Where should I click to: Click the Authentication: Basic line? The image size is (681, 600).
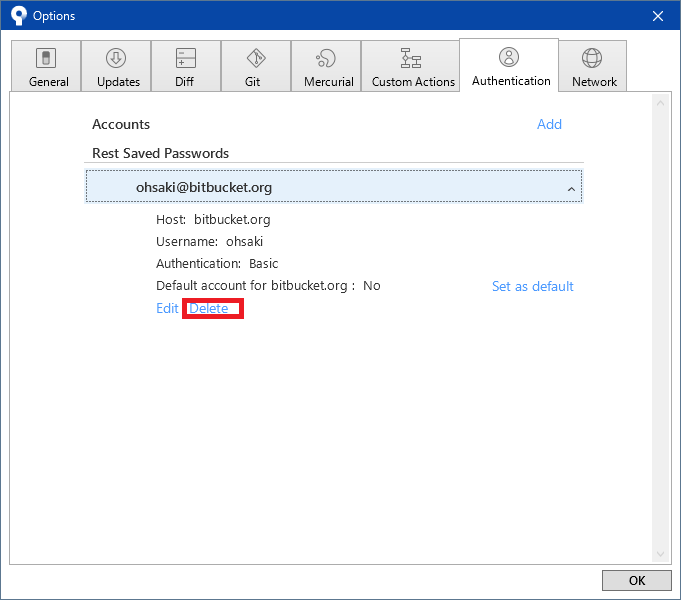tap(217, 264)
